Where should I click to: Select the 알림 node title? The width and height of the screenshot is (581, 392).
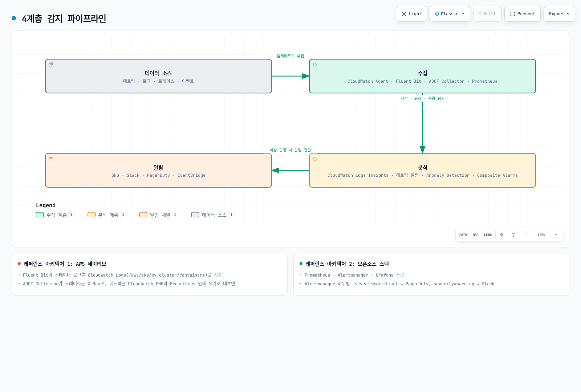[x=158, y=167]
